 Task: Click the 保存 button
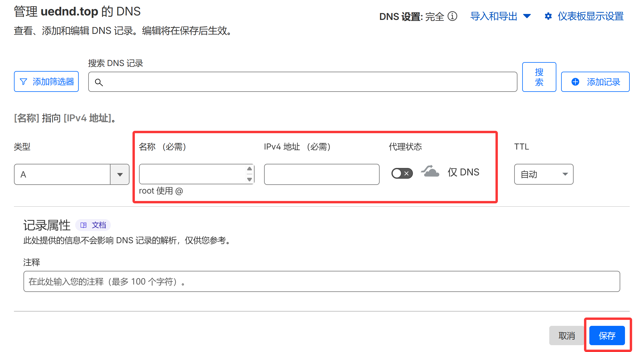click(607, 336)
